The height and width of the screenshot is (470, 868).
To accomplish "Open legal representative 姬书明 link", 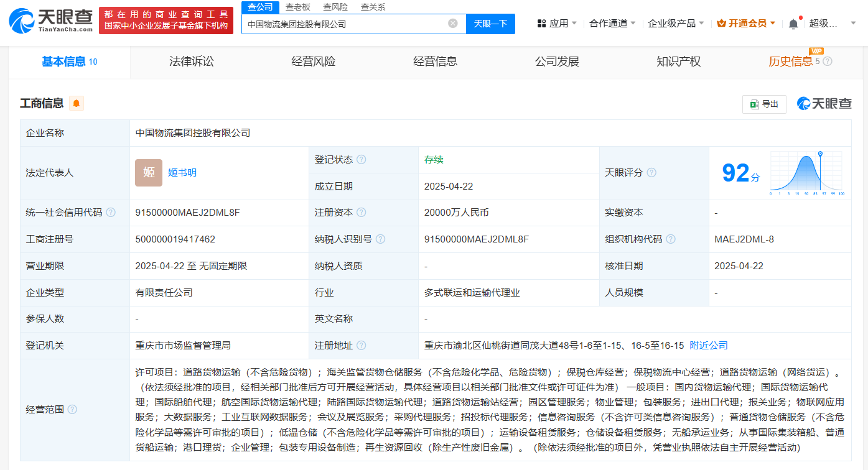I will pos(182,173).
